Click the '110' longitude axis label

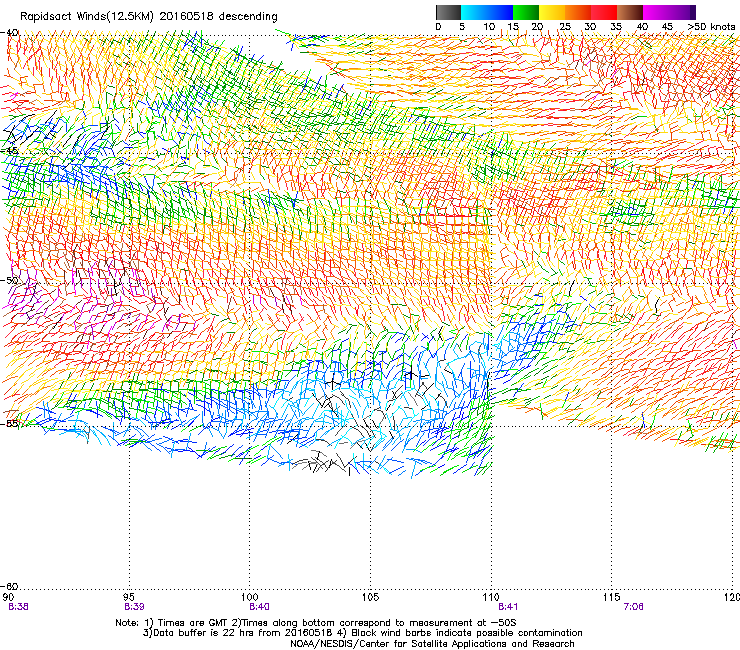point(491,597)
